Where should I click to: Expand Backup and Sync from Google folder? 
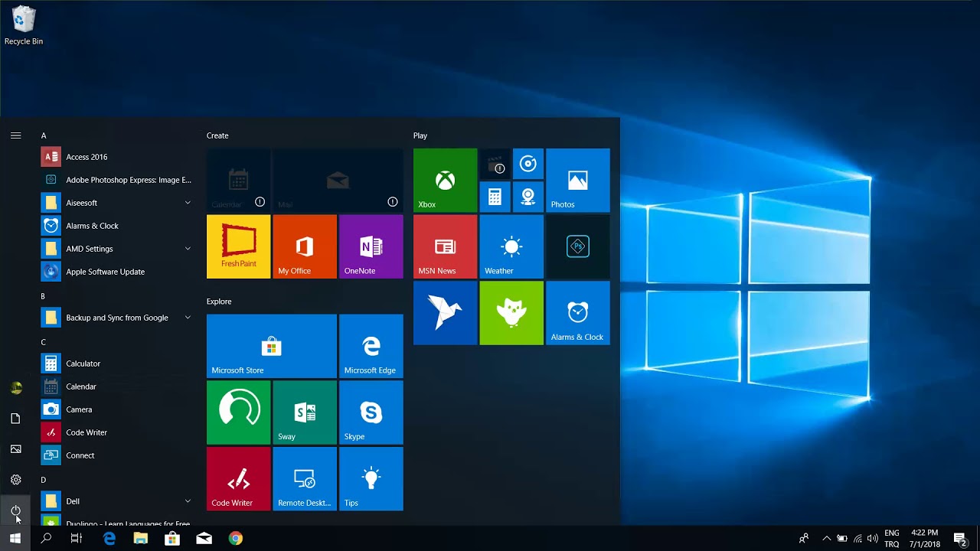tap(116, 318)
